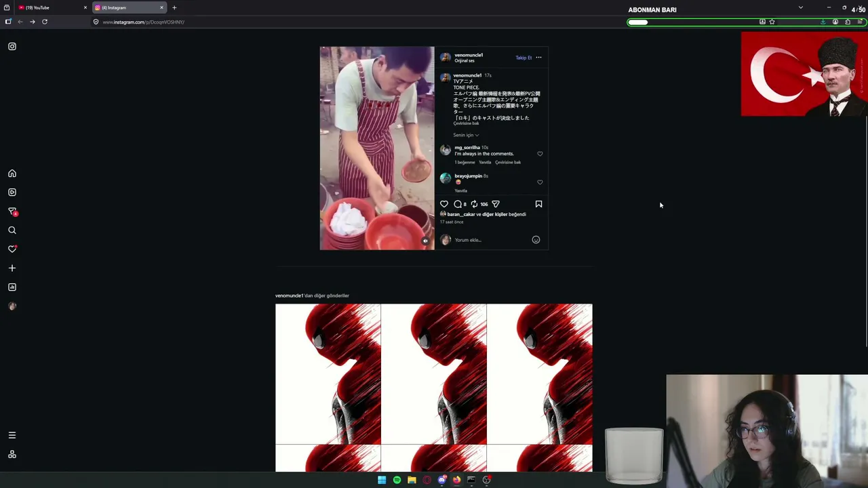The image size is (868, 488).
Task: Open Instagram home from the sidebar
Action: pyautogui.click(x=12, y=174)
